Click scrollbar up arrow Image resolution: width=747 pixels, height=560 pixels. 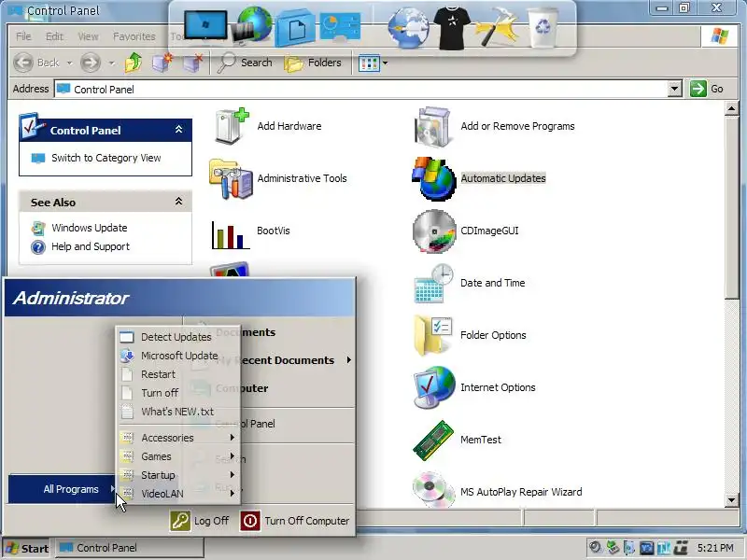pos(732,108)
